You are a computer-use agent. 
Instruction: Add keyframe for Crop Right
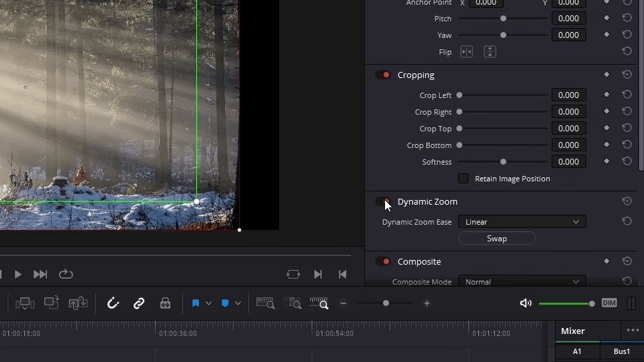[606, 111]
